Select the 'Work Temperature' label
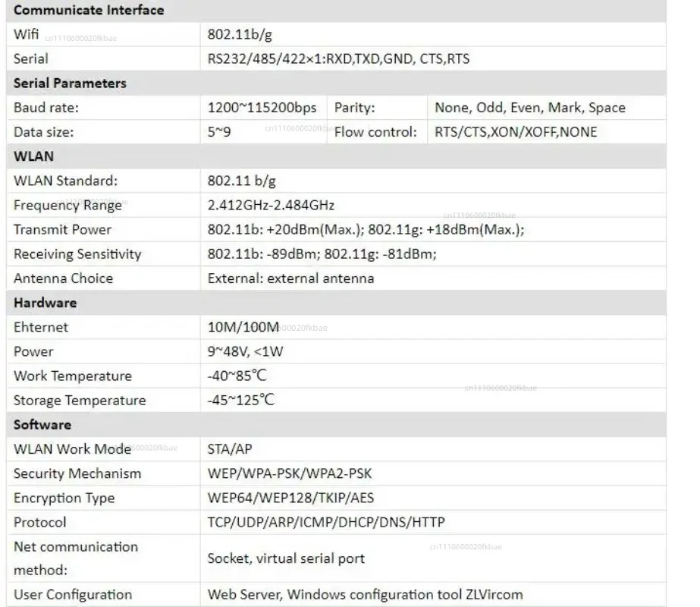700x607 pixels. pos(73,376)
